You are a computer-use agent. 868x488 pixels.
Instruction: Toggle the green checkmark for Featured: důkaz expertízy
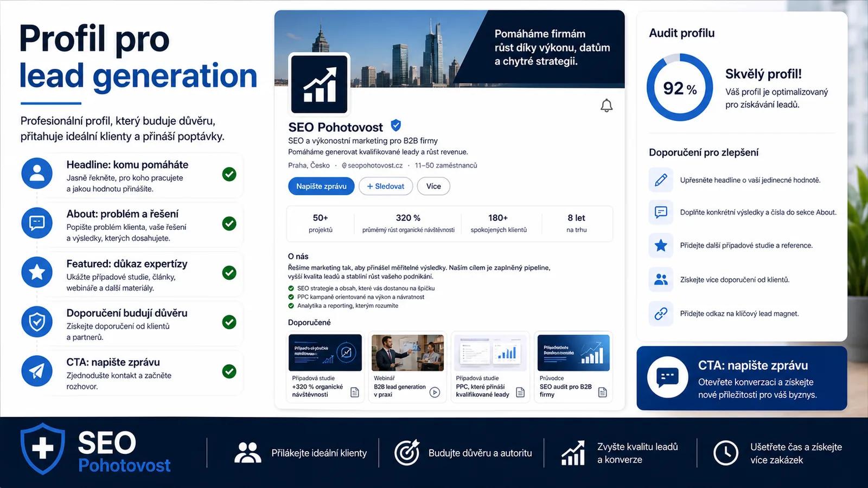pyautogui.click(x=229, y=273)
